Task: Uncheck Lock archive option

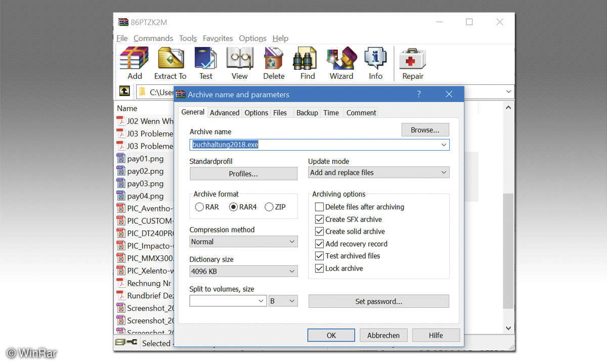Action: click(x=319, y=268)
